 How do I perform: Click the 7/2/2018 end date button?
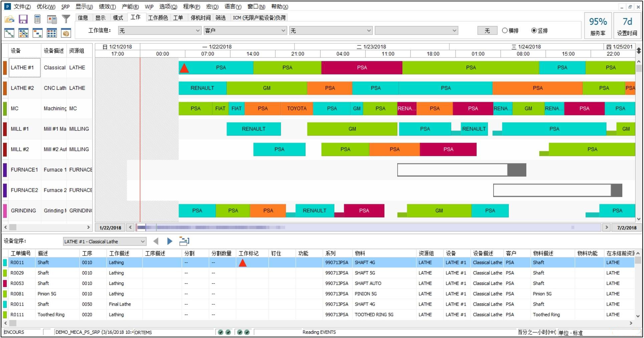click(627, 228)
